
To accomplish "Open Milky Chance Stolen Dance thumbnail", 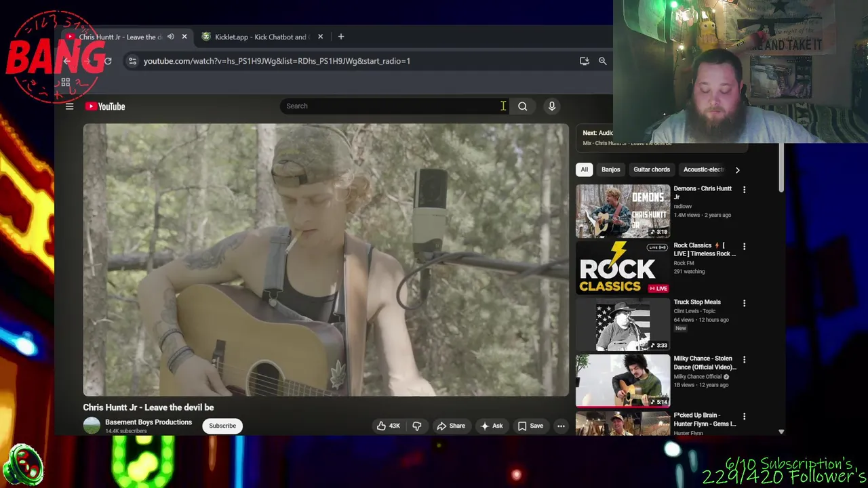I will point(623,381).
